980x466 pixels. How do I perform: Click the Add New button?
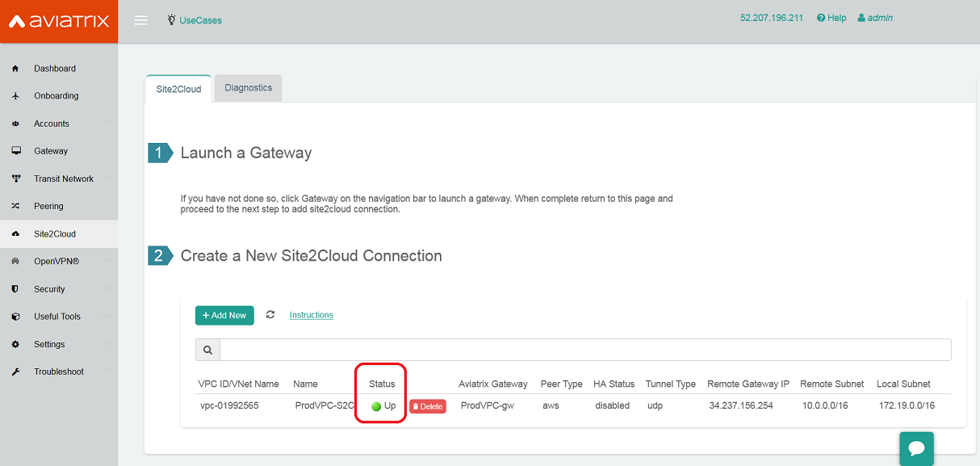[224, 315]
